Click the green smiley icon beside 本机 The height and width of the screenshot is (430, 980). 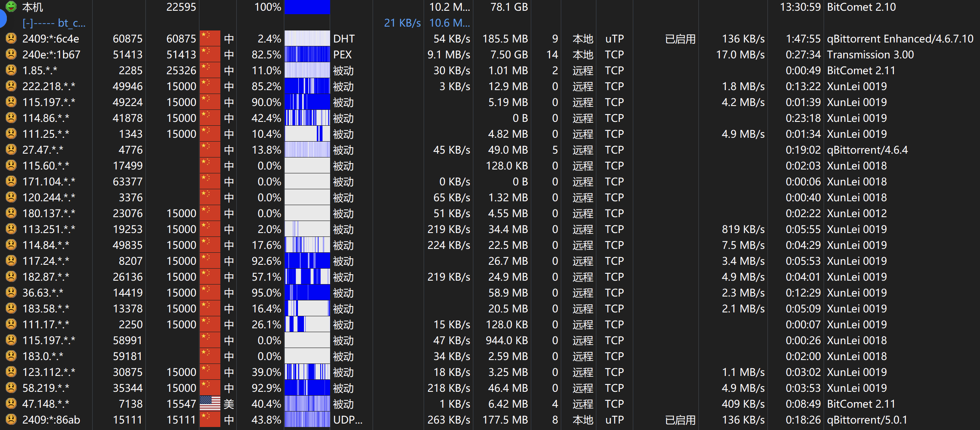[x=11, y=6]
